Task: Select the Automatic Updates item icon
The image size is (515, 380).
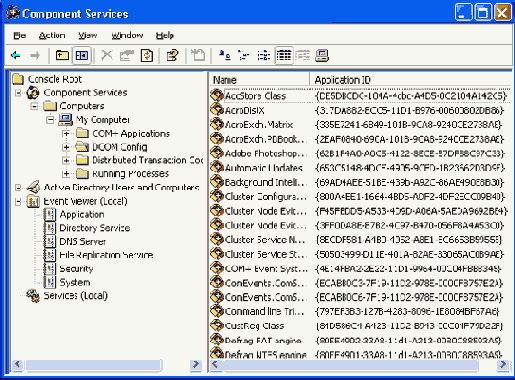Action: tap(217, 167)
